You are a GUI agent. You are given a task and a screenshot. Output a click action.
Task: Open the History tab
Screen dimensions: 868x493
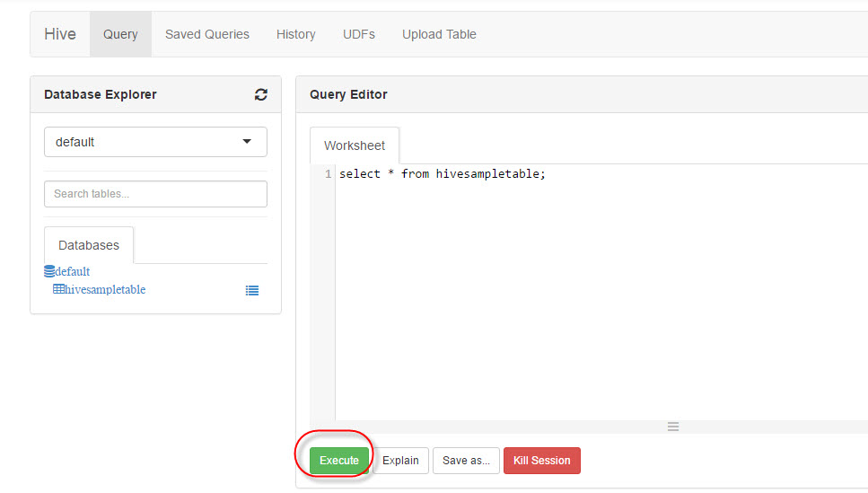click(295, 34)
